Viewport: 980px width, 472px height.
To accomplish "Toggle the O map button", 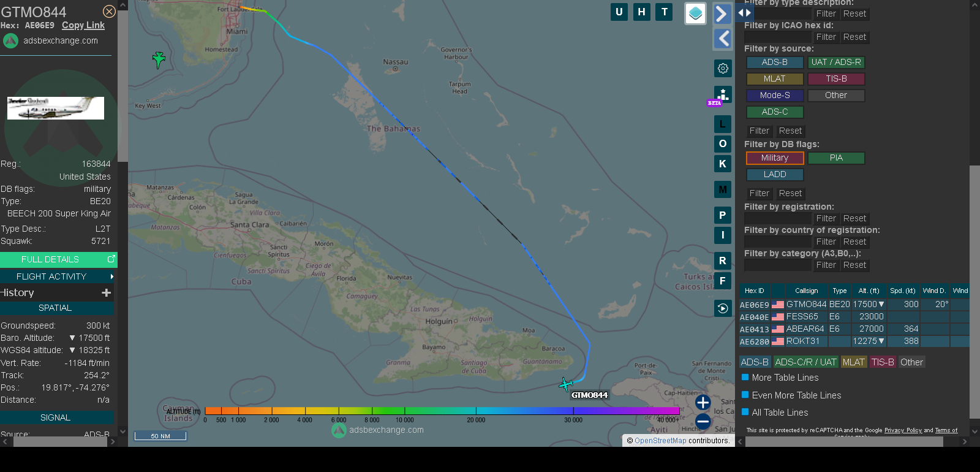I will 723,143.
